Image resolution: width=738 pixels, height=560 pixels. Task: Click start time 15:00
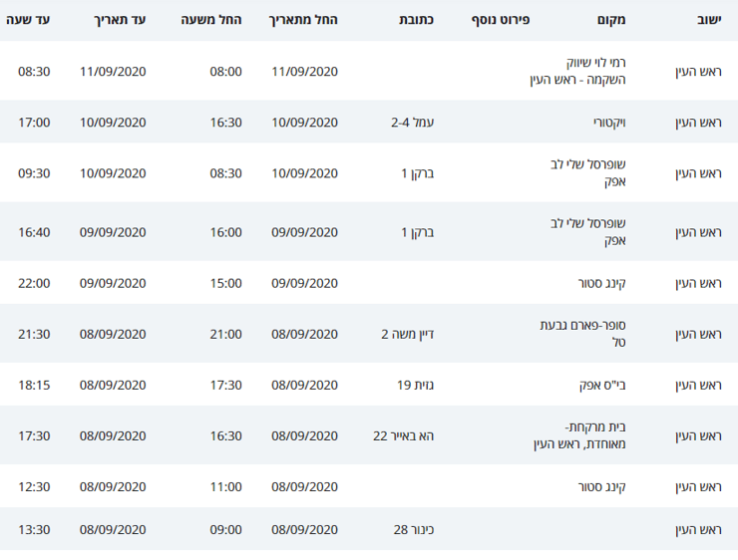point(225,283)
